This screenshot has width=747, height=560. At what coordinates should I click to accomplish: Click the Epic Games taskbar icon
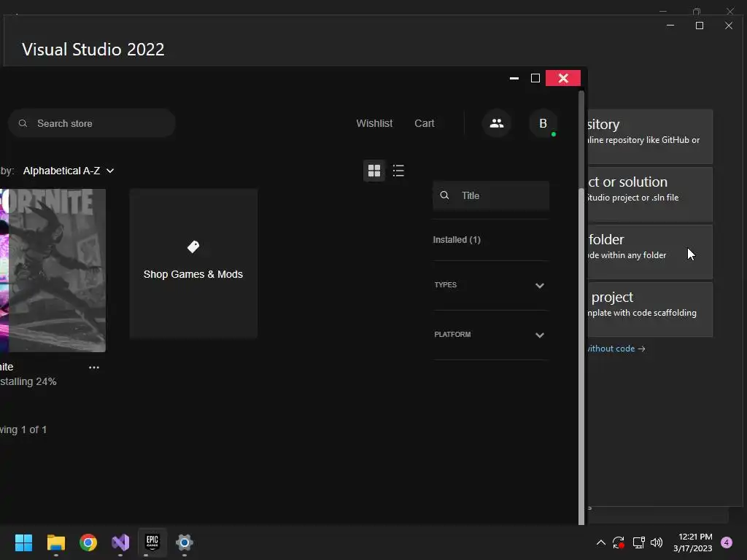coord(152,542)
